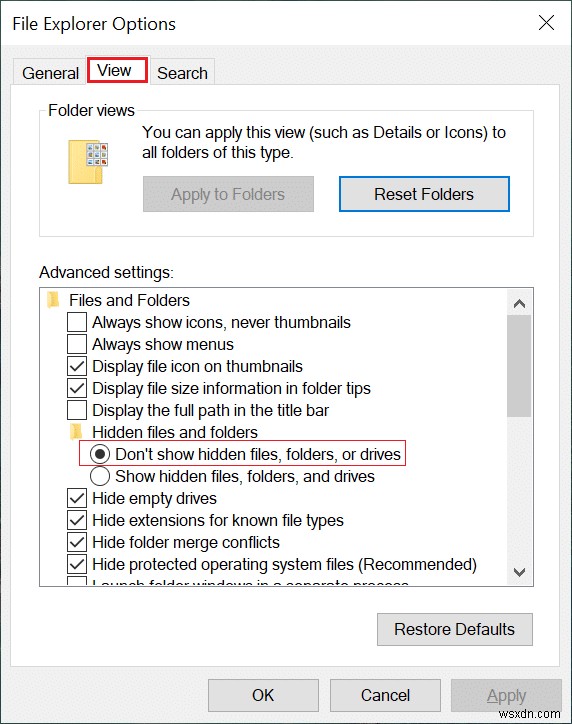Viewport: 572px width, 724px height.
Task: Click Restore Defaults button
Action: [x=455, y=629]
